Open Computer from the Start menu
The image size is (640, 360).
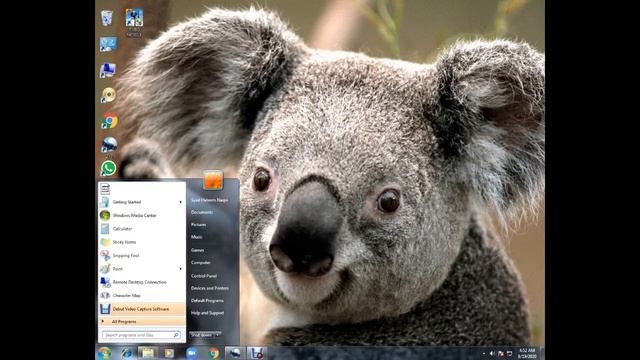click(200, 262)
